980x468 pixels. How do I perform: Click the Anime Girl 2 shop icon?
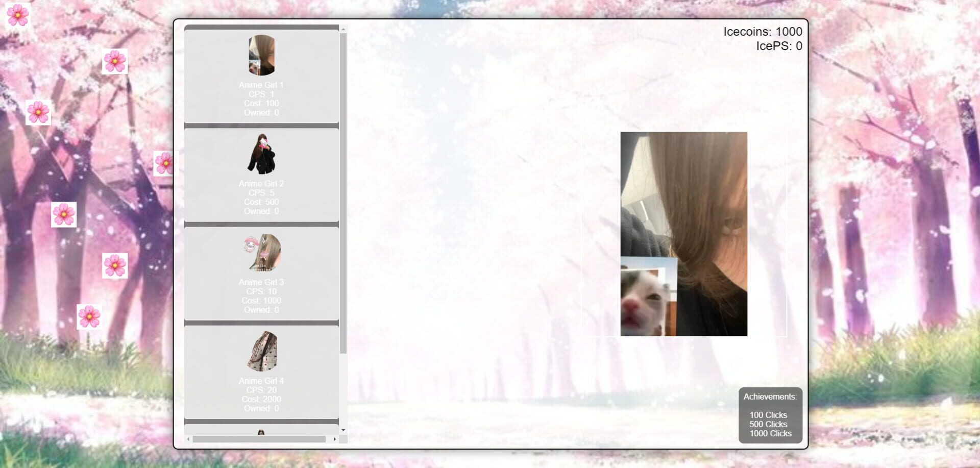261,153
